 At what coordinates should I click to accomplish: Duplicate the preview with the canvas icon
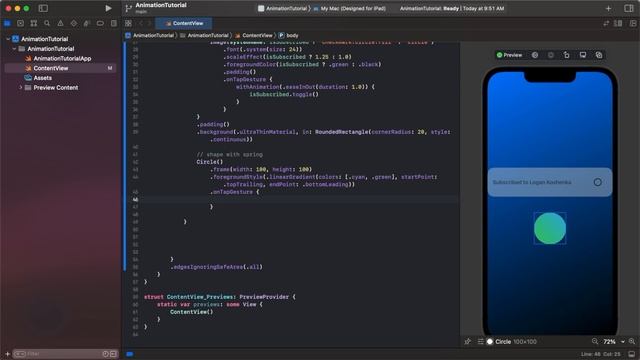point(599,55)
